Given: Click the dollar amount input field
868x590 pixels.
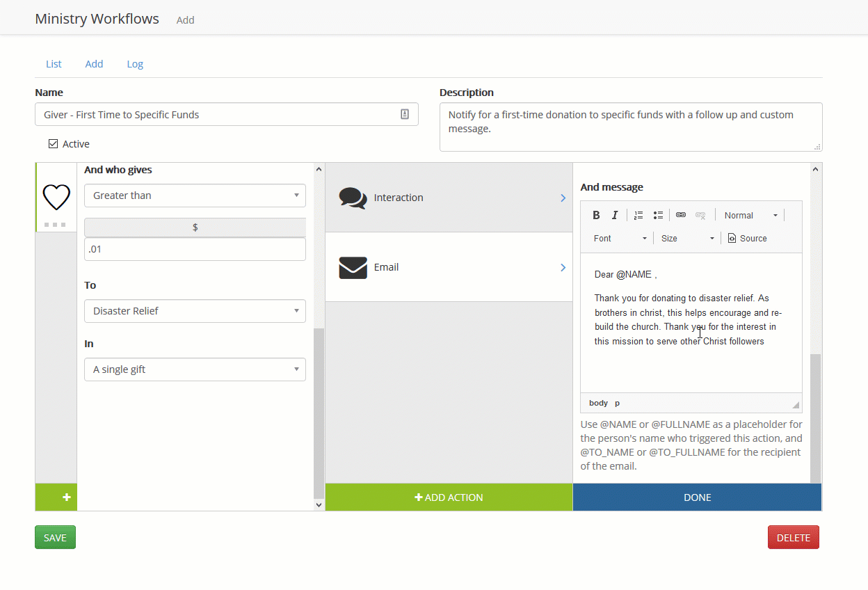Looking at the screenshot, I should [x=195, y=249].
